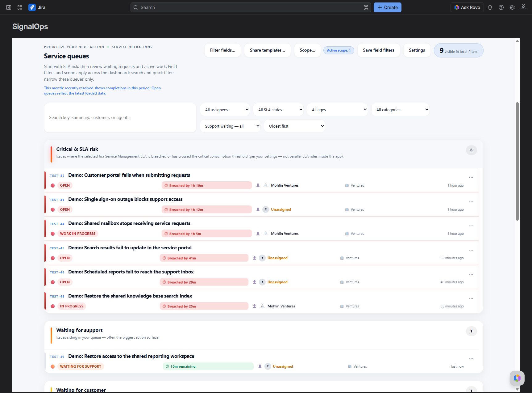Open the All categories dropdown
This screenshot has height=393, width=532.
click(400, 110)
